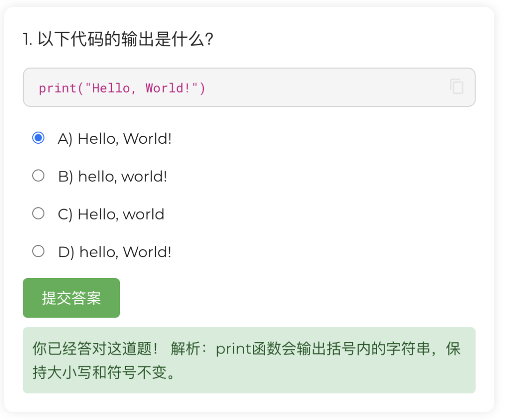Click the code block containing print
The height and width of the screenshot is (420, 506).
[249, 88]
